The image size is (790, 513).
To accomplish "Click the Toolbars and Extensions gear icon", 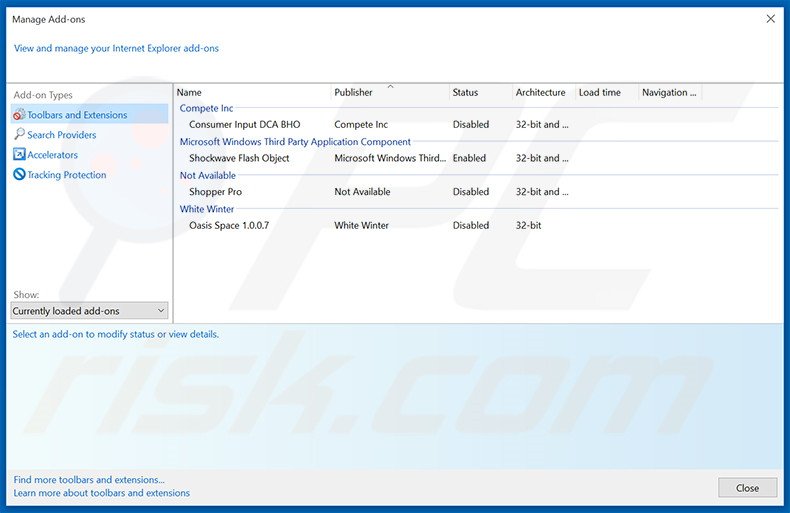I will [19, 115].
